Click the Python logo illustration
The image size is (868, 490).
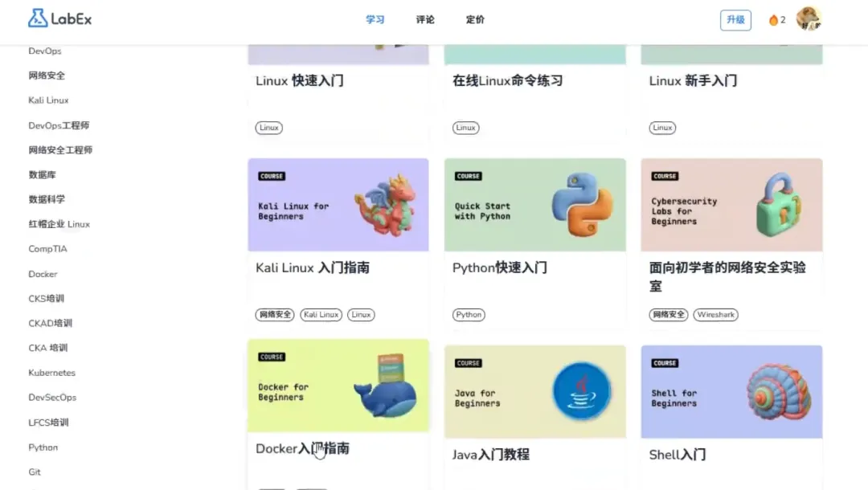click(582, 205)
